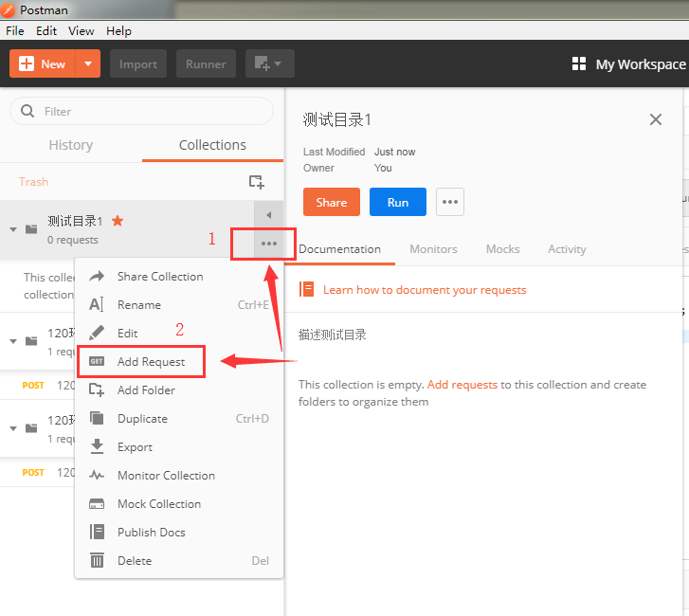Viewport: 689px width, 616px height.
Task: Open the Help menu
Action: pyautogui.click(x=118, y=30)
